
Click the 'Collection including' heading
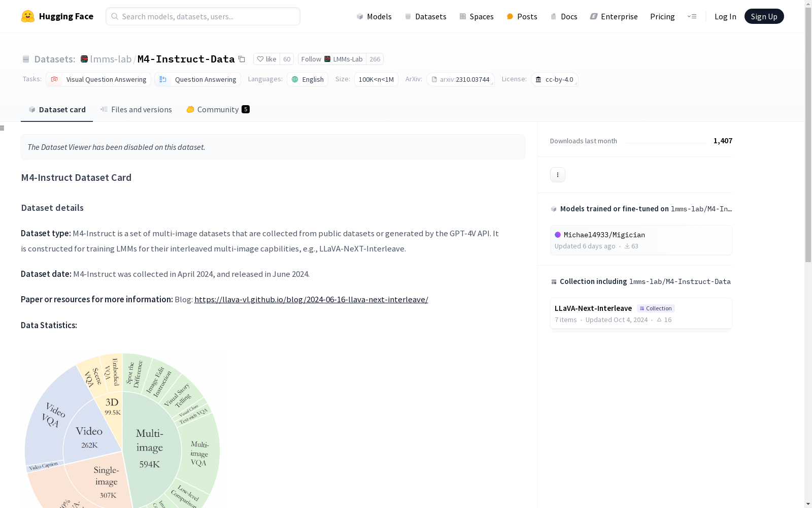(x=593, y=281)
